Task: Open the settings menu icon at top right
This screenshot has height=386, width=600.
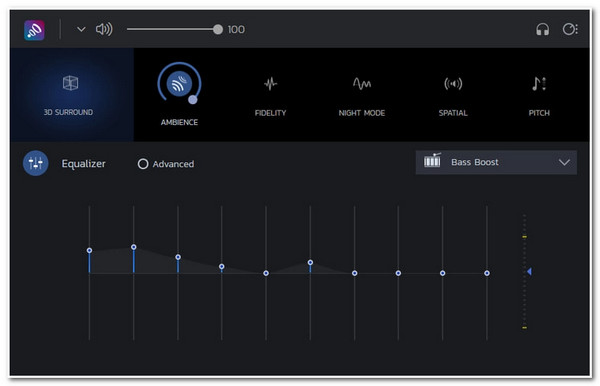Action: [570, 29]
